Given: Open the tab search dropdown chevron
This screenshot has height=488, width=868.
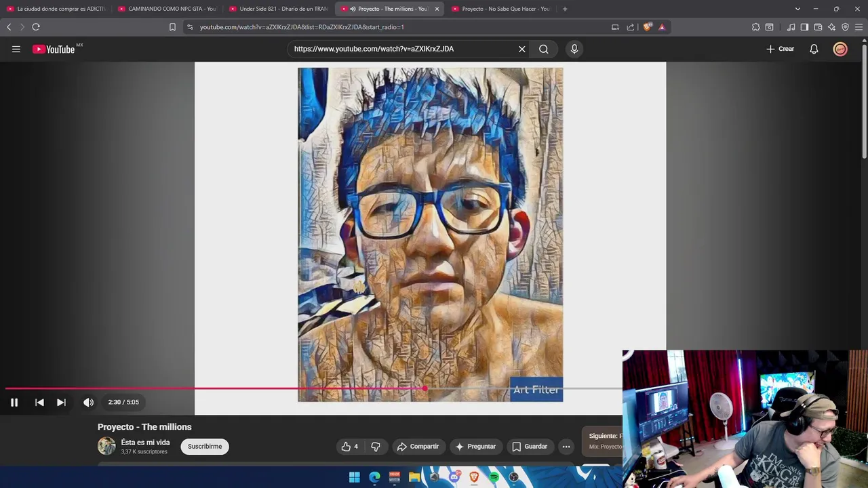Looking at the screenshot, I should [797, 9].
